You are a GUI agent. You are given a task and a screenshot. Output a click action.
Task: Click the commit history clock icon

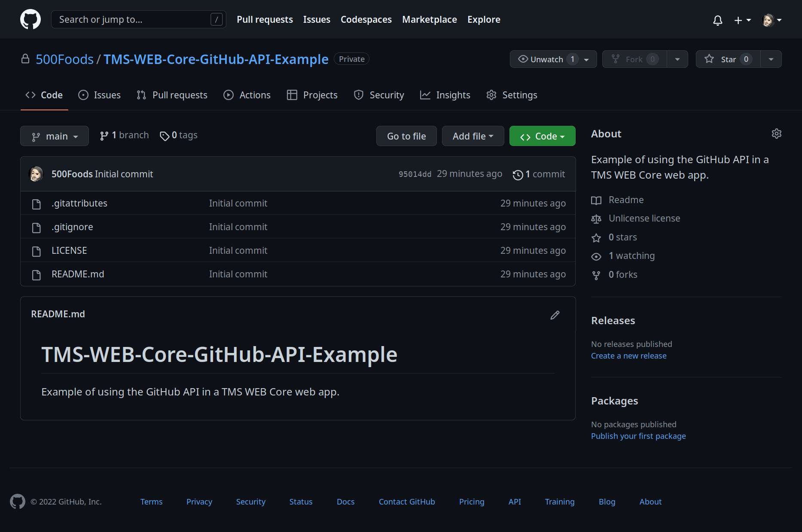(x=518, y=175)
